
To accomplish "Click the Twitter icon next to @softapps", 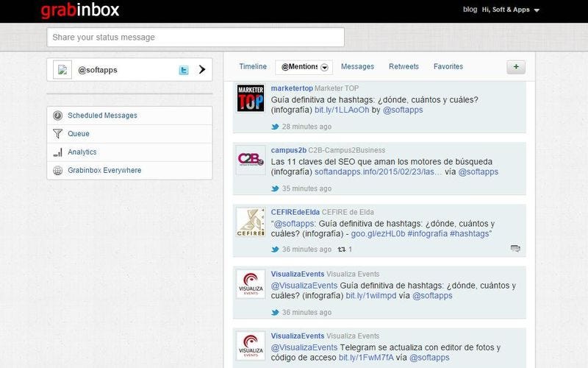I will [184, 70].
